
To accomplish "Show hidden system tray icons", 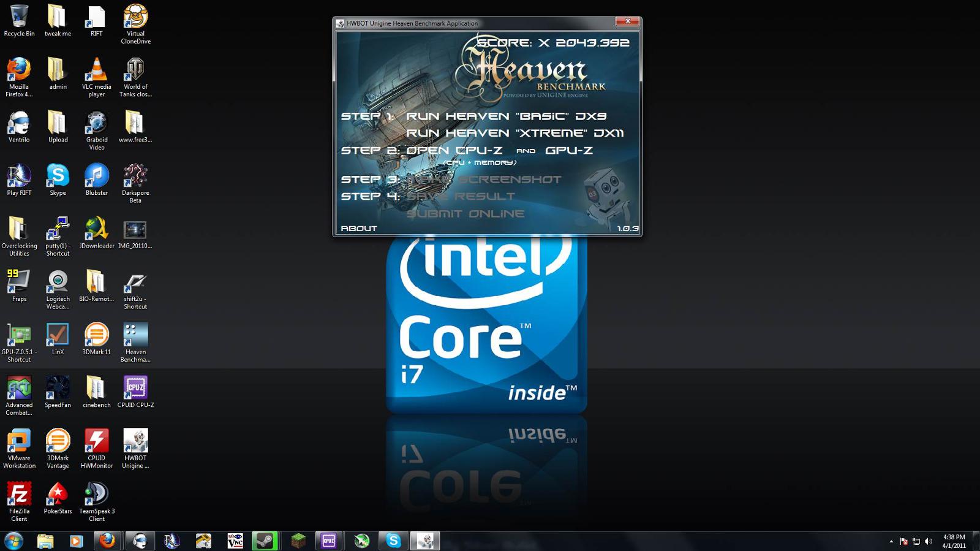I will pos(891,541).
